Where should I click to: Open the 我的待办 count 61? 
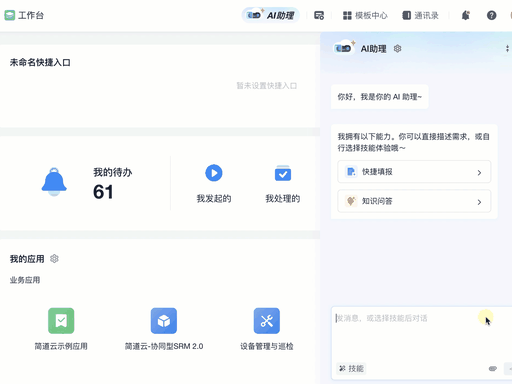[x=103, y=192]
